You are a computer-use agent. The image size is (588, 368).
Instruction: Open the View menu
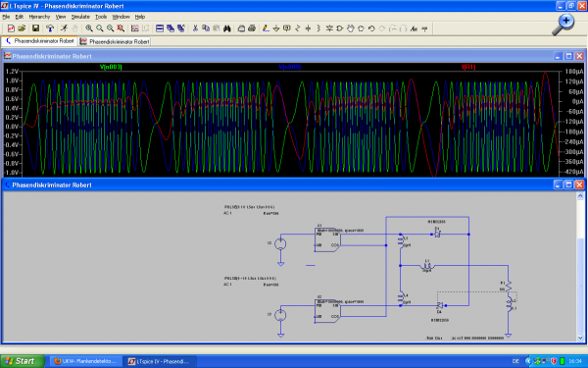[x=61, y=17]
